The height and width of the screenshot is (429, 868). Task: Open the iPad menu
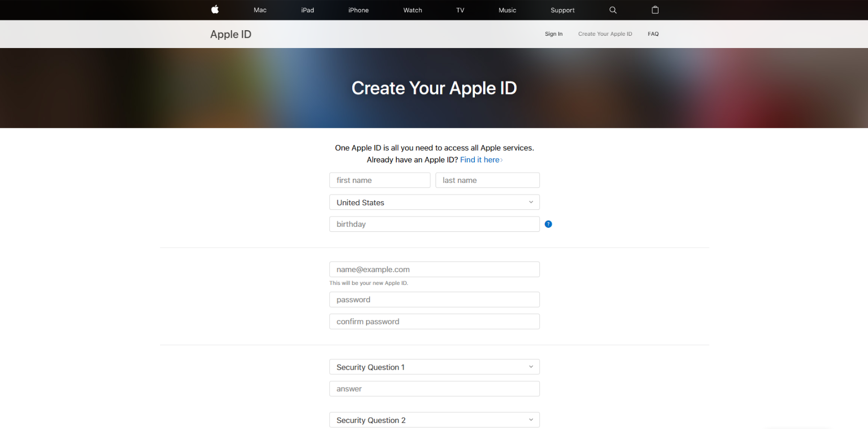click(308, 10)
